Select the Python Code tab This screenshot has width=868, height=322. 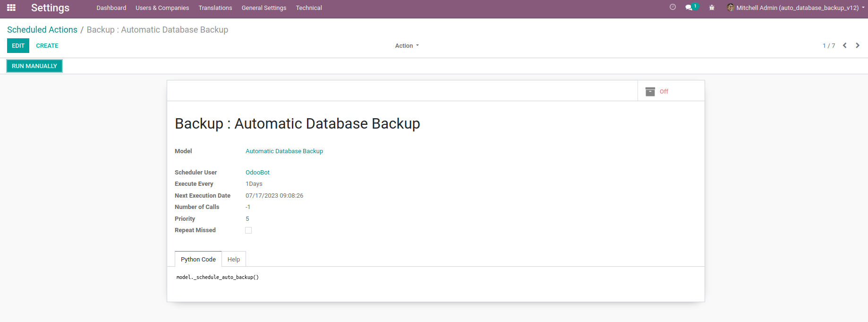[198, 259]
